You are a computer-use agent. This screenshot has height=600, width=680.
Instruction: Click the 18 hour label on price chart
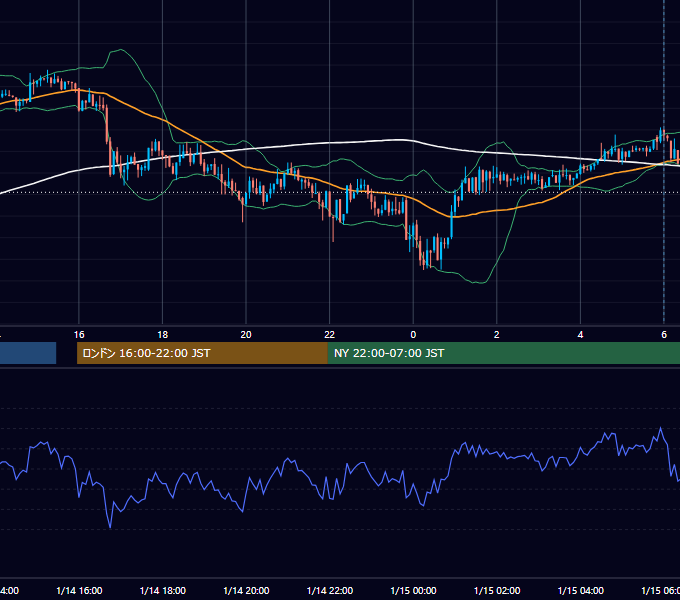pos(162,335)
